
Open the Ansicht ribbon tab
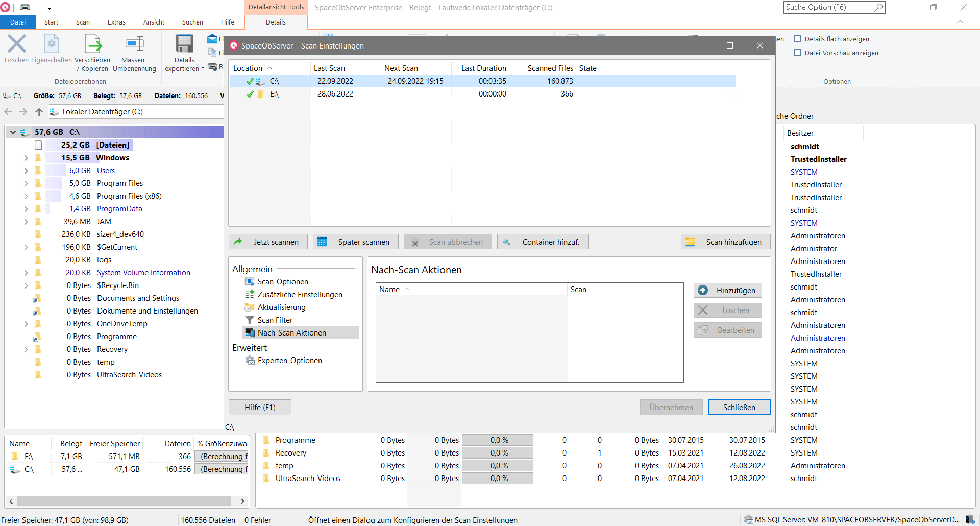(x=154, y=22)
